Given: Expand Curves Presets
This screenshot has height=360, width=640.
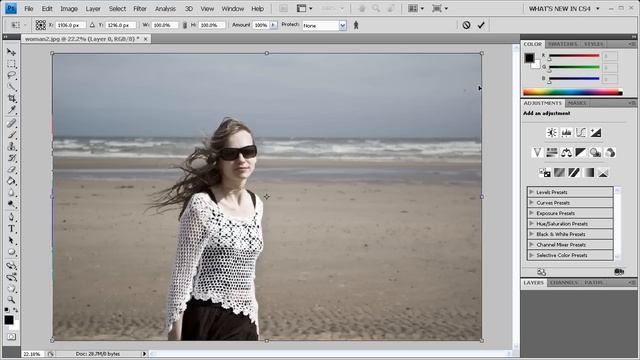Looking at the screenshot, I should point(531,202).
